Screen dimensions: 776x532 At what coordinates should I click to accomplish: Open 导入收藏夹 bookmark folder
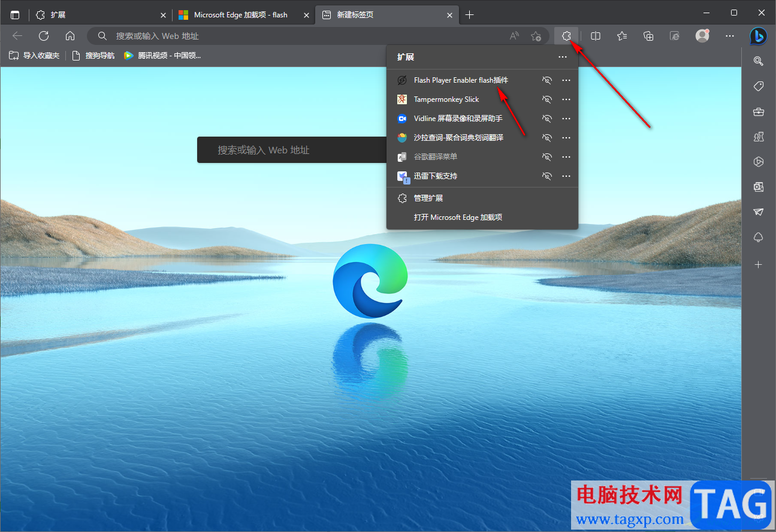click(34, 56)
